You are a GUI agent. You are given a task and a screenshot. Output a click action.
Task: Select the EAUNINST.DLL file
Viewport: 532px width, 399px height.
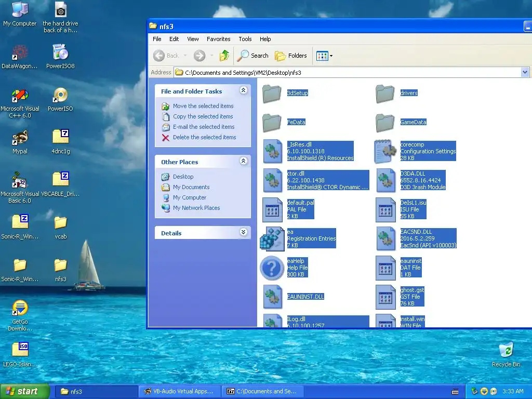(294, 297)
